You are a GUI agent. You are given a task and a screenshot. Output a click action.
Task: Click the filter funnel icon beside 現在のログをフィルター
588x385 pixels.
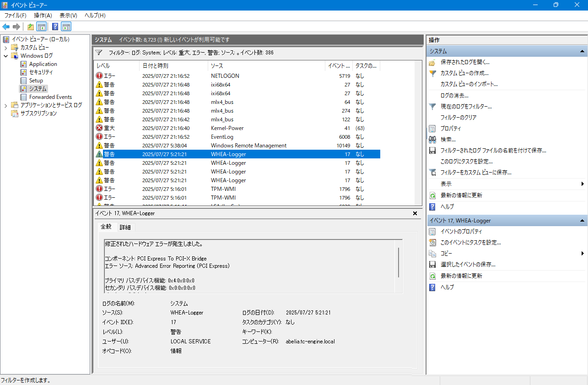432,106
